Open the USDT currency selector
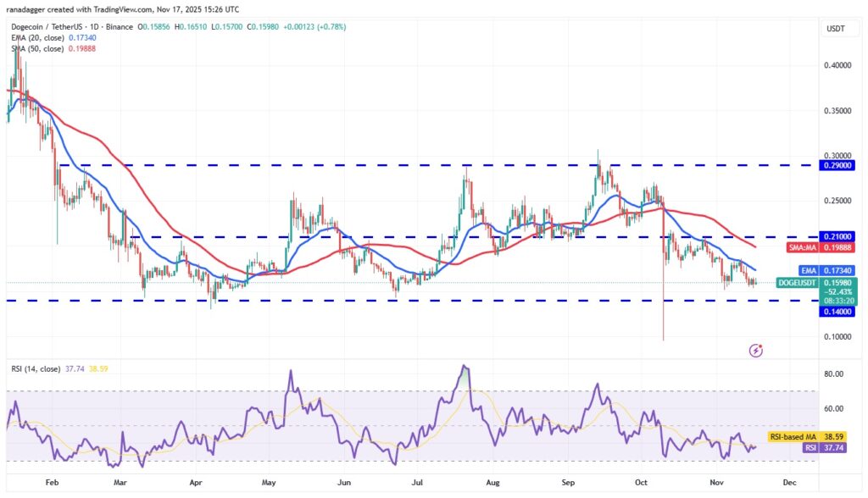Screen dimensions: 868x498 [836, 29]
